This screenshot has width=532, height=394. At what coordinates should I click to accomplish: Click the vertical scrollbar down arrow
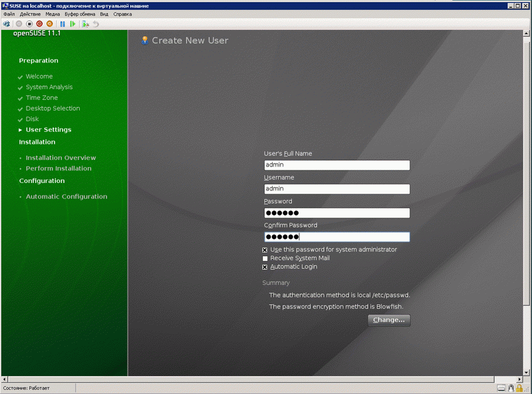526,372
